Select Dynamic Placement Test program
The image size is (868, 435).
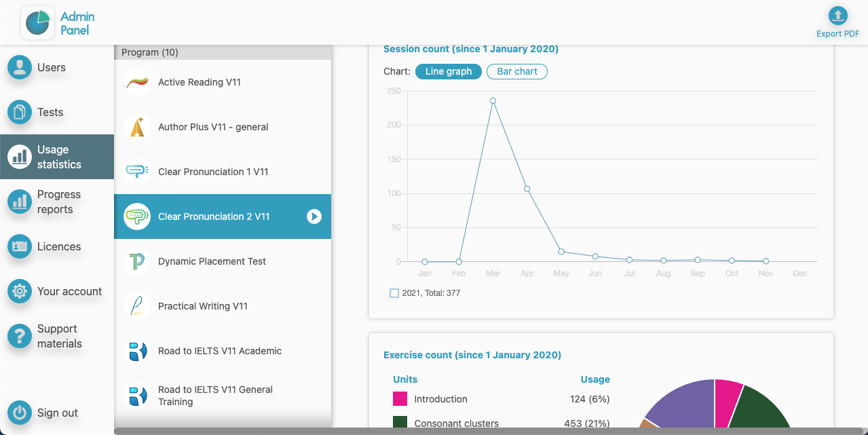click(x=223, y=261)
